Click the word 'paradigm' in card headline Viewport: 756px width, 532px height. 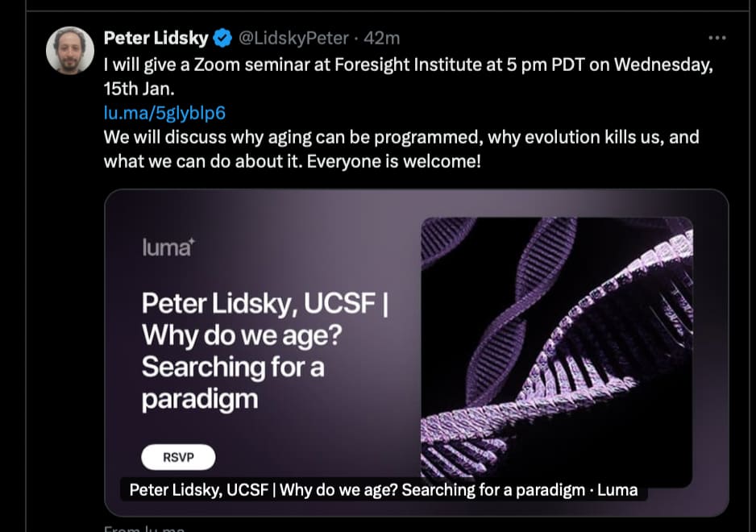point(200,400)
